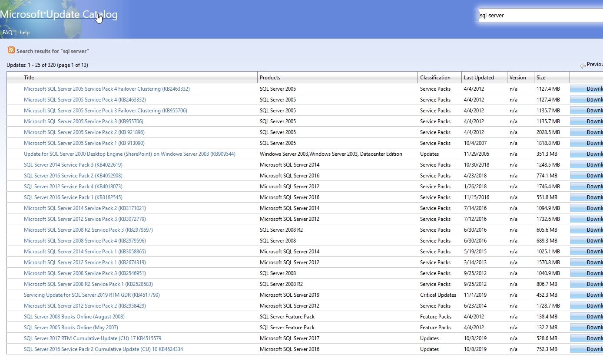The width and height of the screenshot is (603, 364).
Task: Sort results by the Size column header
Action: (x=541, y=78)
